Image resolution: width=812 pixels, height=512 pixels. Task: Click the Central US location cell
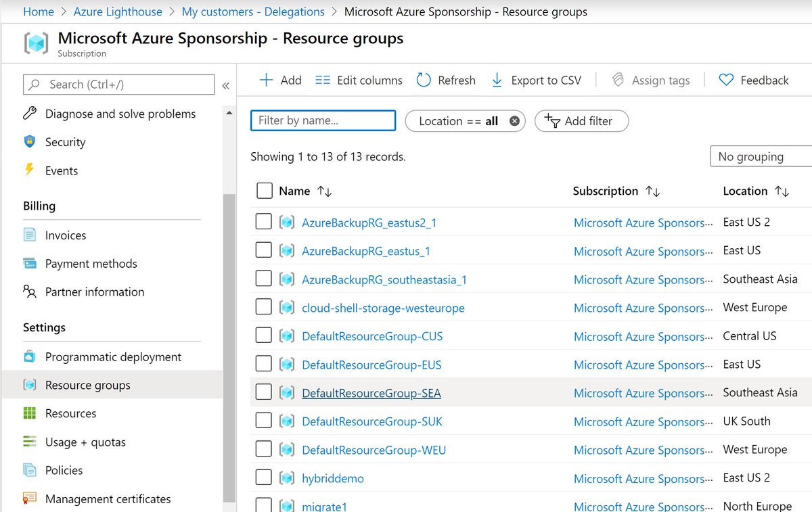tap(750, 335)
